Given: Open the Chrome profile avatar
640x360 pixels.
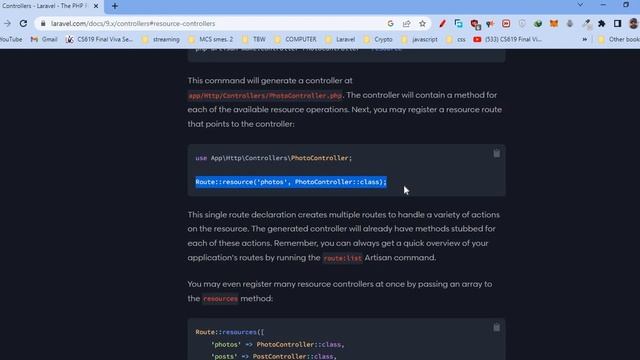Looking at the screenshot, I should (634, 24).
